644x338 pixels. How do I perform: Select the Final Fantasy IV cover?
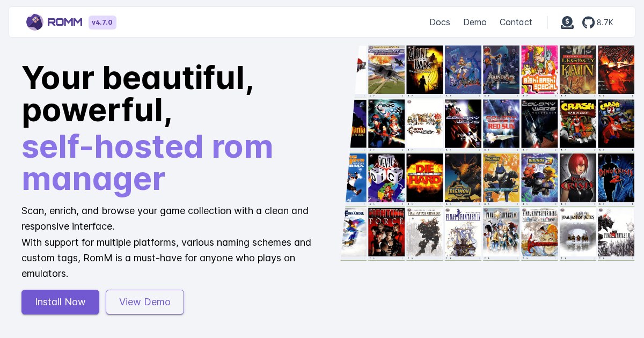[x=463, y=233]
